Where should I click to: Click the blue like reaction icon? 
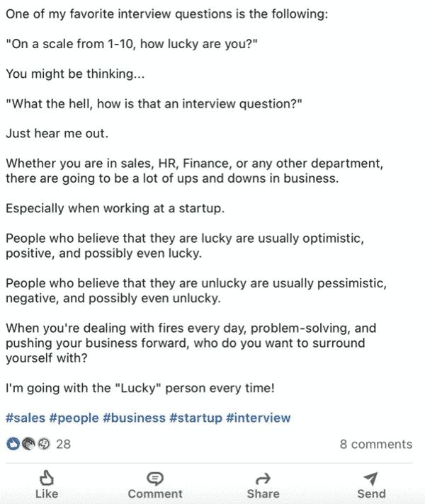point(13,444)
